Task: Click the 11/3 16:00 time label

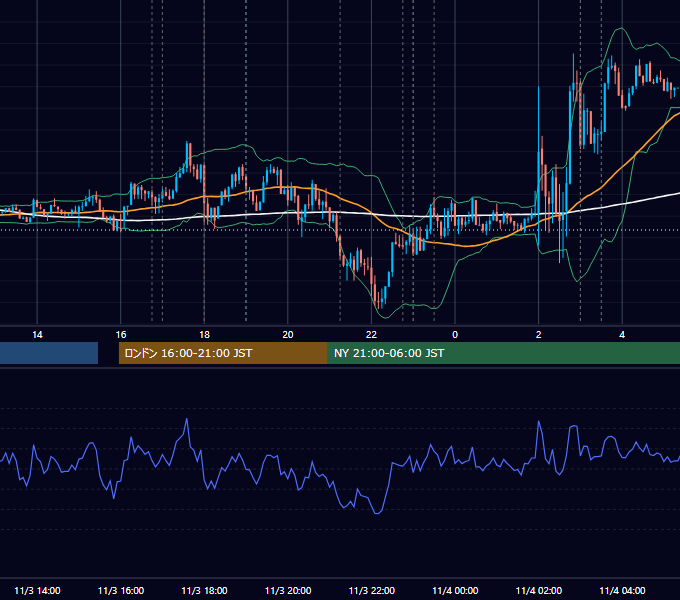Action: point(121,590)
